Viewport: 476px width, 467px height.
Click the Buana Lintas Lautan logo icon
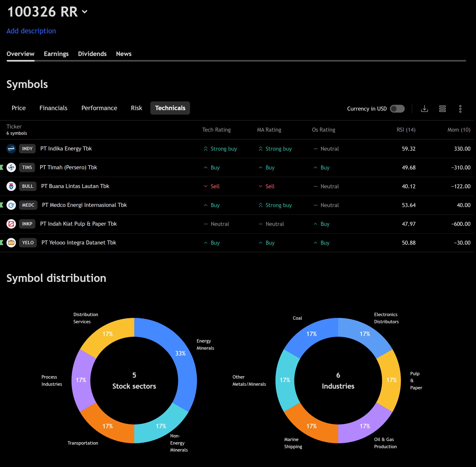(x=11, y=186)
